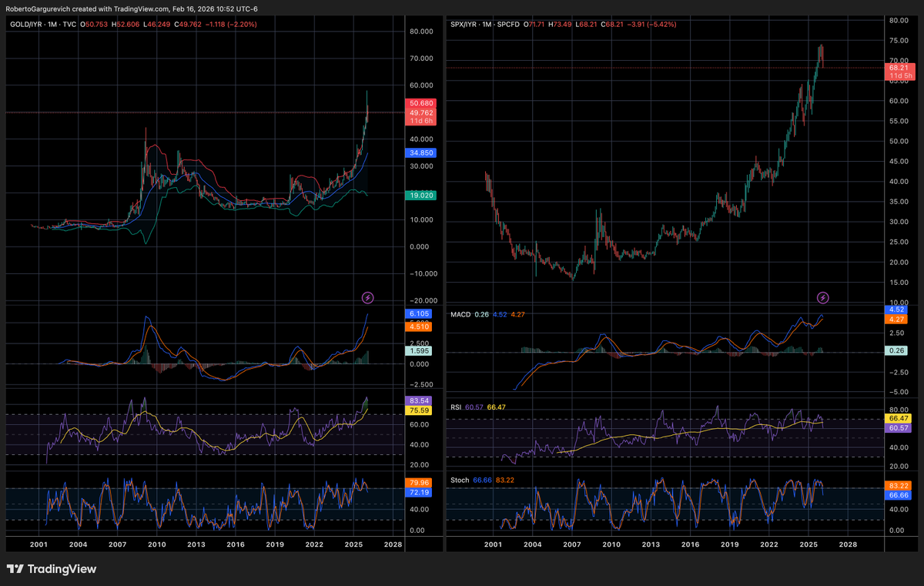Image resolution: width=924 pixels, height=586 pixels.
Task: Click the TradingView logo
Action: click(x=52, y=569)
